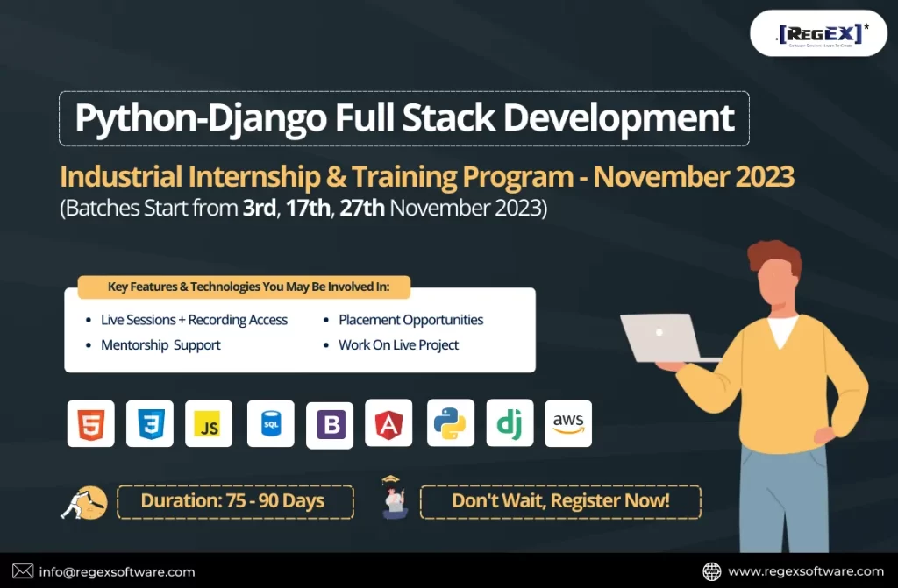This screenshot has width=898, height=588.
Task: Select the Bootstrap B icon
Action: (330, 425)
